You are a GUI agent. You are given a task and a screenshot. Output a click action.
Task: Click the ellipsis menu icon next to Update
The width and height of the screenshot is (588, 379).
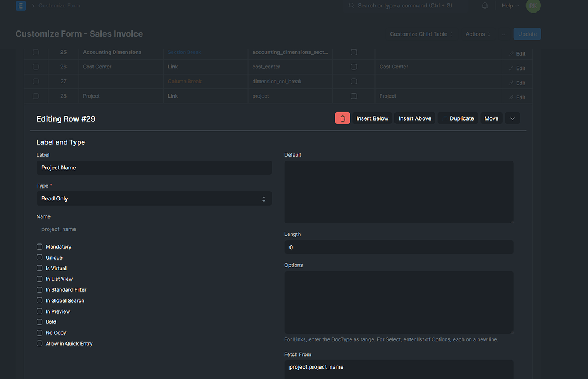tap(504, 33)
